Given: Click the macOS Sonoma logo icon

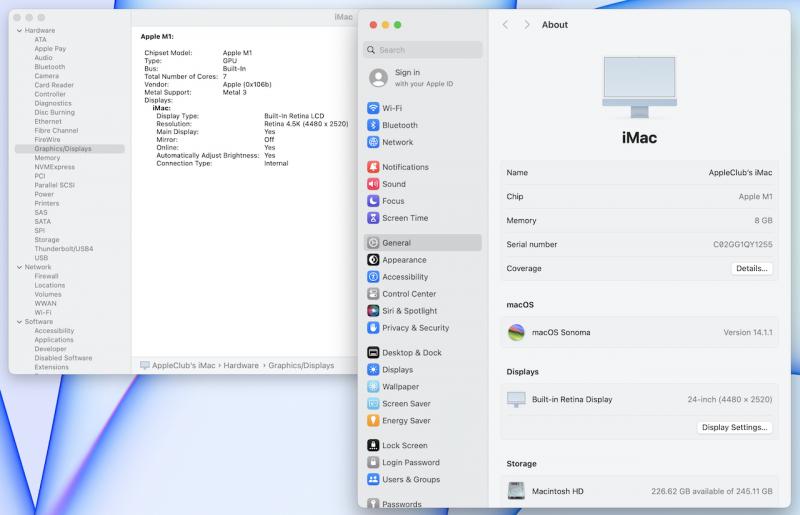Looking at the screenshot, I should click(516, 332).
